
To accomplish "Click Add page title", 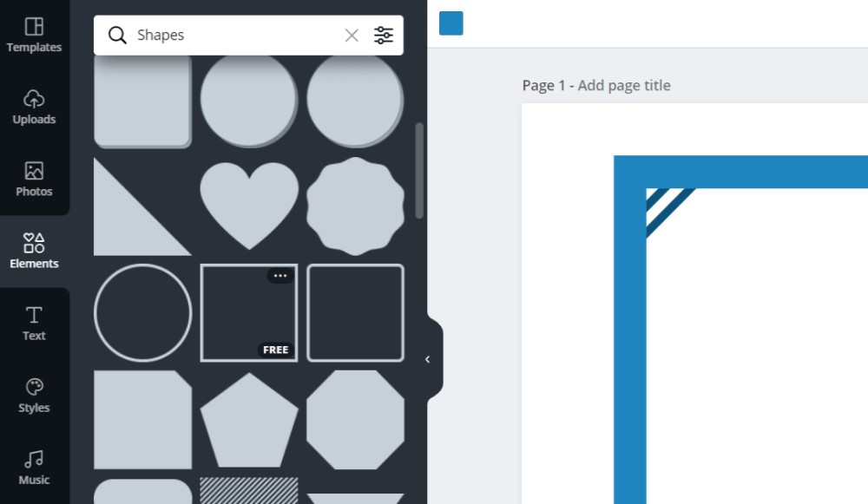I will (624, 85).
